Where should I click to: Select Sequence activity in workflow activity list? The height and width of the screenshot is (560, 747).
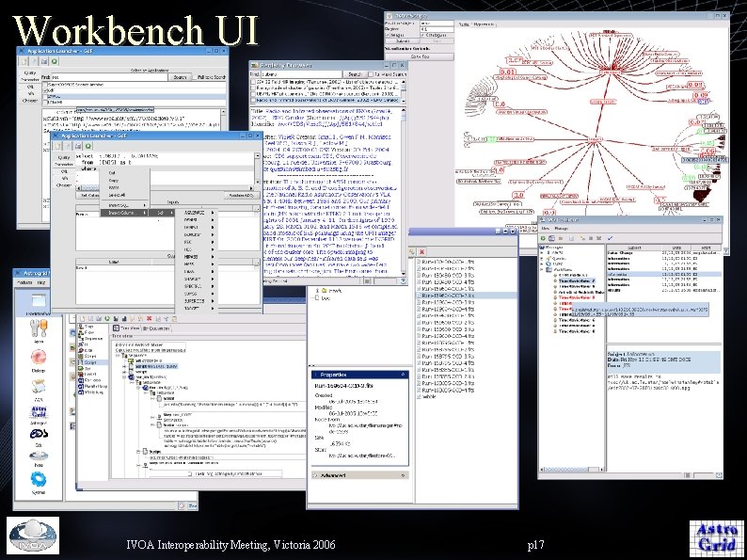pyautogui.click(x=90, y=339)
